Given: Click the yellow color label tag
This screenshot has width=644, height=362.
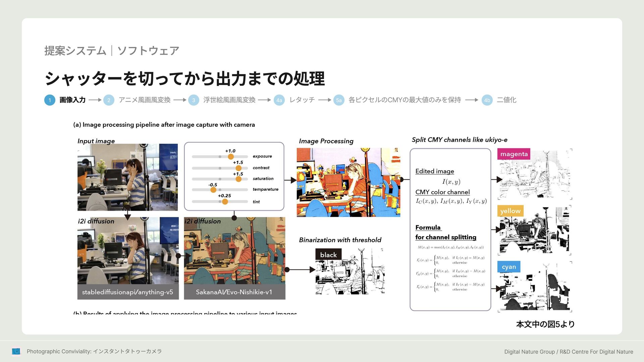Looking at the screenshot, I should pyautogui.click(x=510, y=211).
